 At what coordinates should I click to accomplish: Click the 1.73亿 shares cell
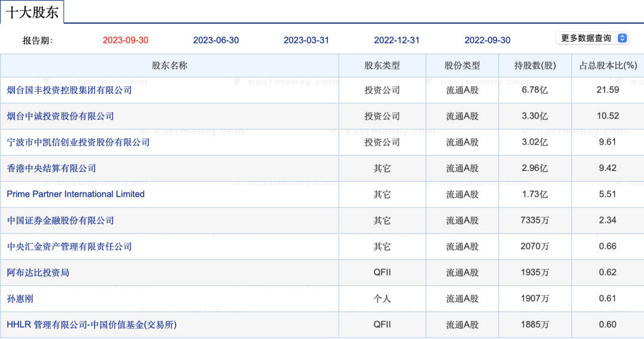click(x=535, y=194)
